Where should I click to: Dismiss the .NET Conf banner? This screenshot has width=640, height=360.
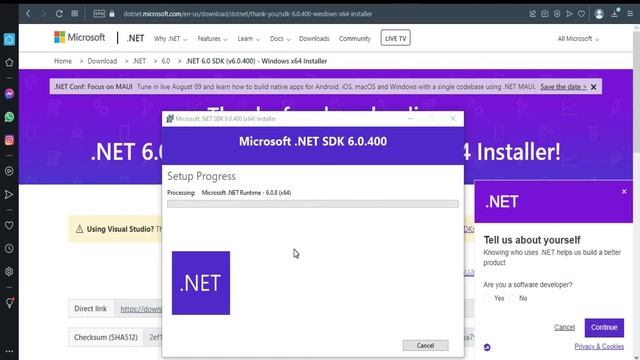[593, 87]
